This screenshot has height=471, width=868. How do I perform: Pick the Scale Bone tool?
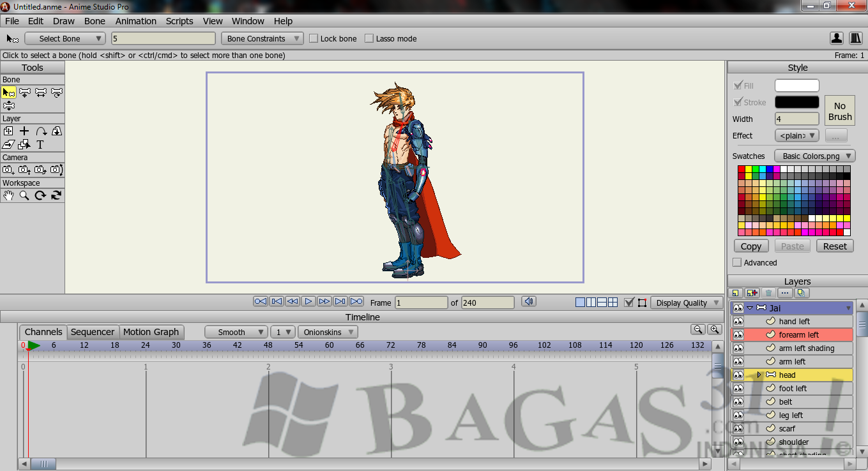pos(41,93)
